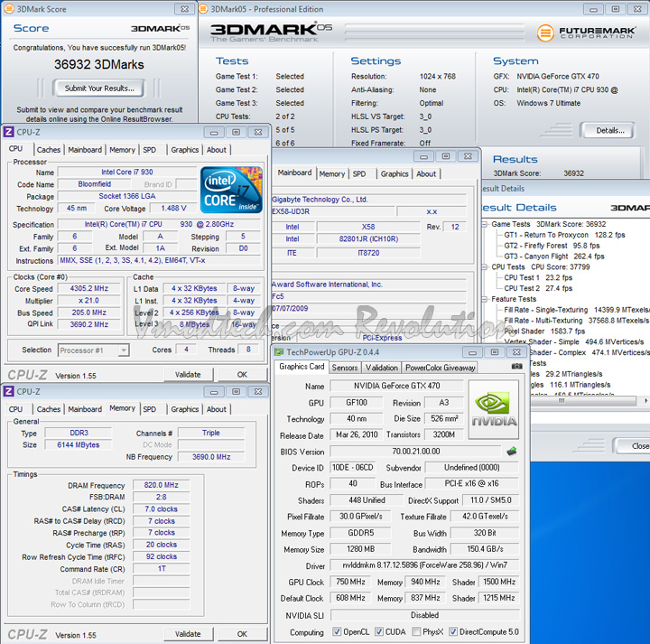650x644 pixels.
Task: Click the orange 3DMark Score window icon
Action: click(x=9, y=9)
